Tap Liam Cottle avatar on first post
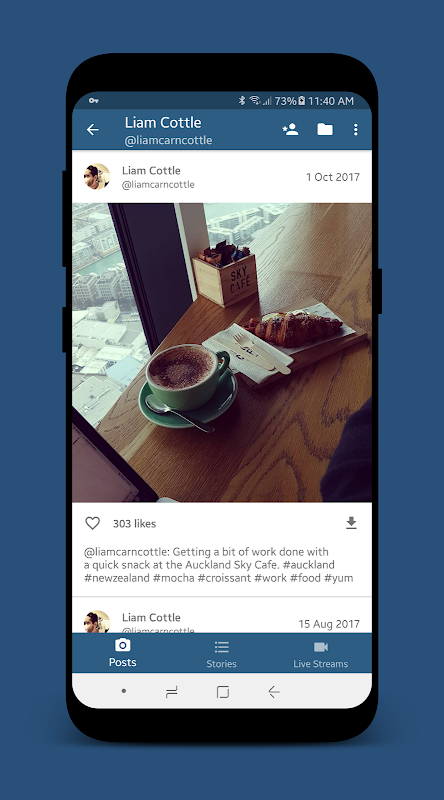The image size is (444, 800). (x=97, y=177)
